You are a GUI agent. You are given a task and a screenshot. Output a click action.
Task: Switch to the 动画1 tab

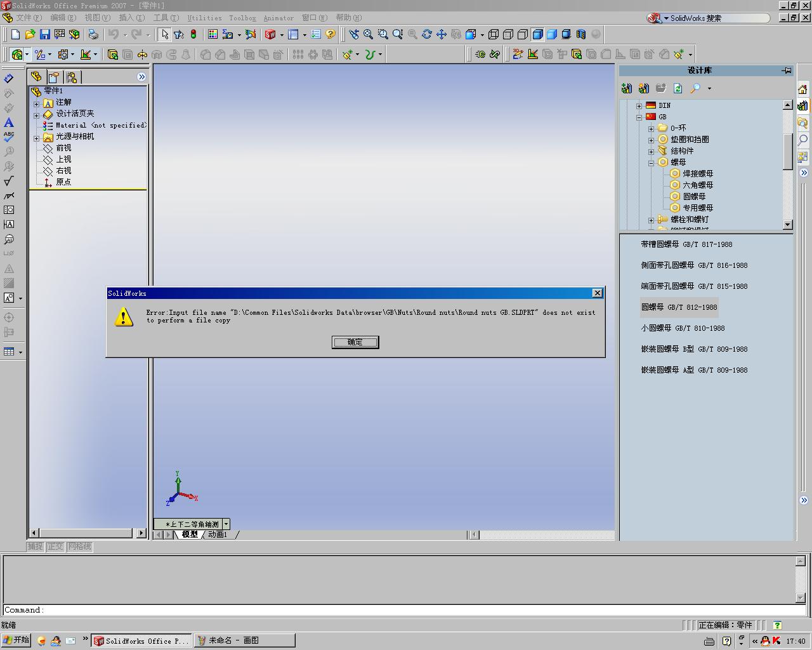tap(218, 534)
